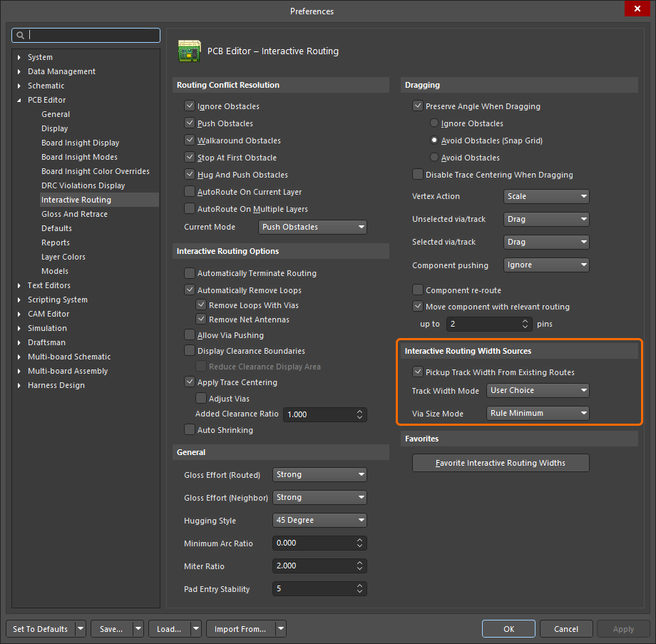This screenshot has width=656, height=644.
Task: Open the Set To Defaults dropdown arrow
Action: coord(81,629)
